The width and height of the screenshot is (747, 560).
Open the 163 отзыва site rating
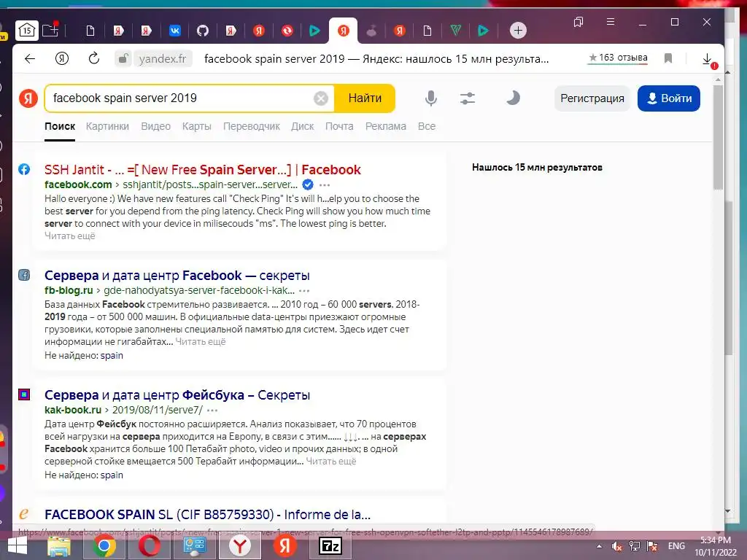[x=618, y=58]
